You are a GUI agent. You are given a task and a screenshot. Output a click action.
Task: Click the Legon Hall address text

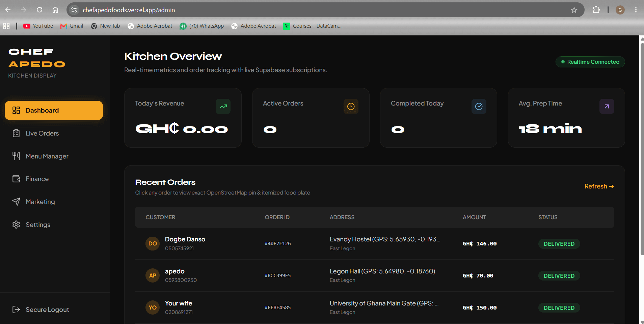tap(382, 271)
